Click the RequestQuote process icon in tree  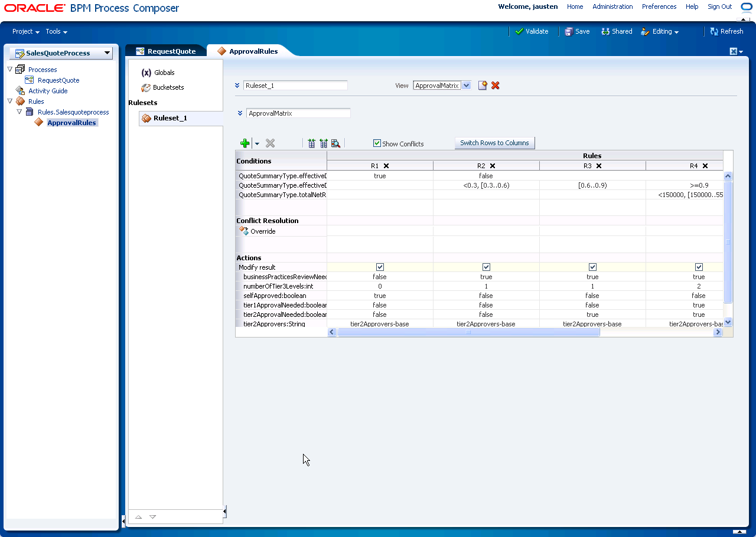tap(30, 80)
